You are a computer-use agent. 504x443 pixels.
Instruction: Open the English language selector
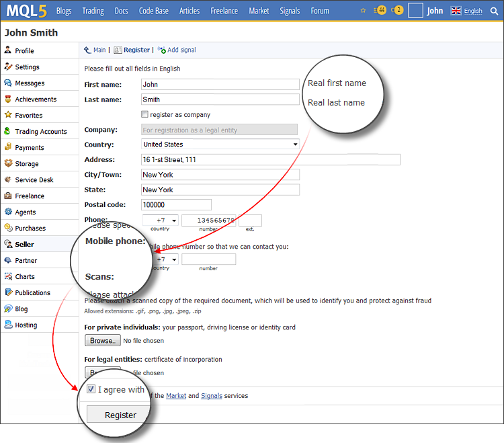473,11
